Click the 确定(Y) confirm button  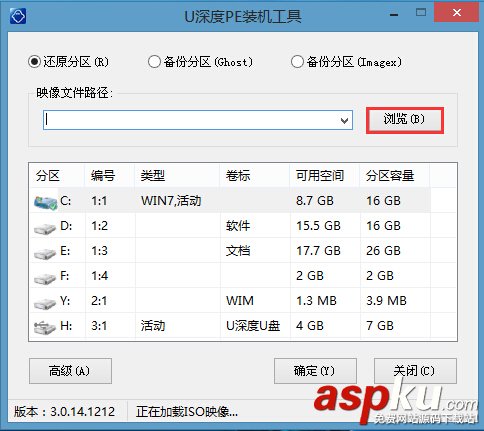315,371
